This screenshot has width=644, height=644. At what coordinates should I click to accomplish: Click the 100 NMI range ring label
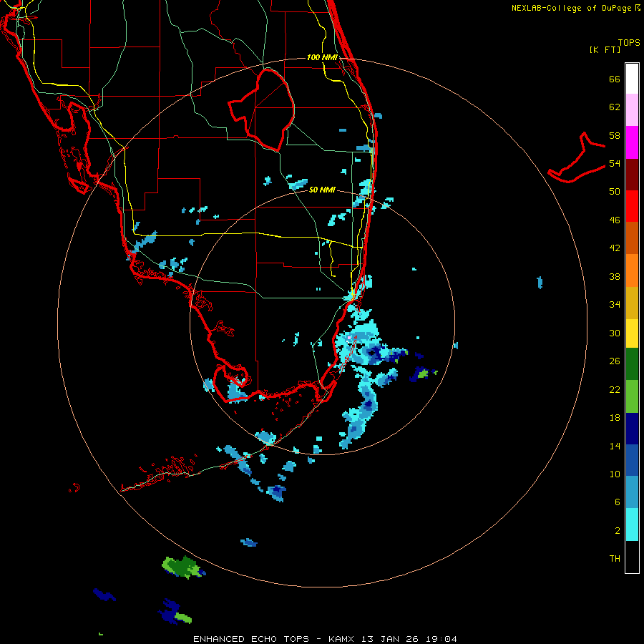point(322,57)
